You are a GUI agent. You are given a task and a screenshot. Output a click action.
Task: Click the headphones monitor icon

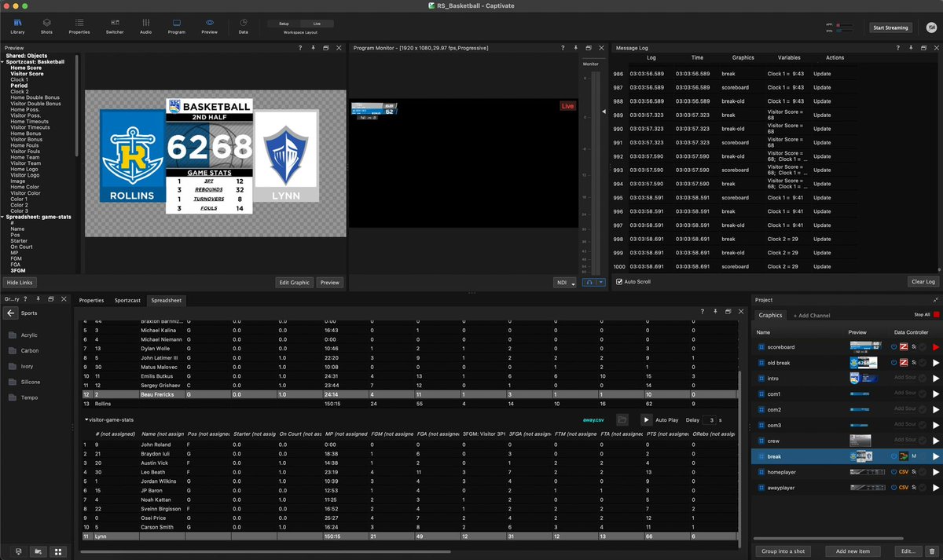click(589, 282)
